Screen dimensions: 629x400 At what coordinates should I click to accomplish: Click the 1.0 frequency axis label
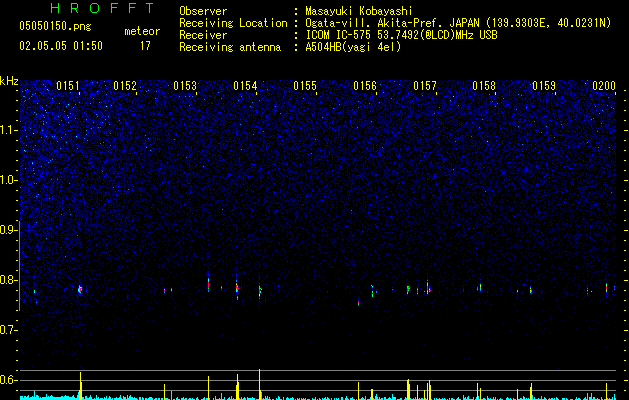tap(8, 180)
